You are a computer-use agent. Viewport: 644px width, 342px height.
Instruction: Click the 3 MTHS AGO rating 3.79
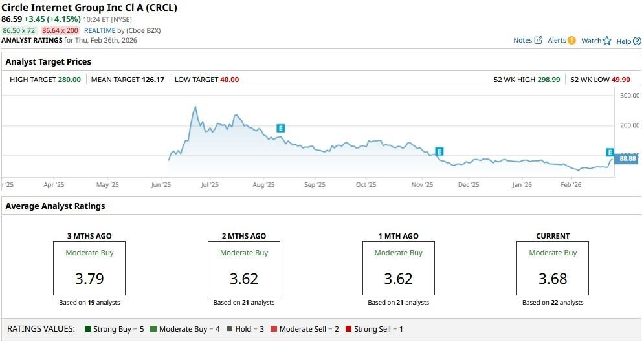coord(89,279)
